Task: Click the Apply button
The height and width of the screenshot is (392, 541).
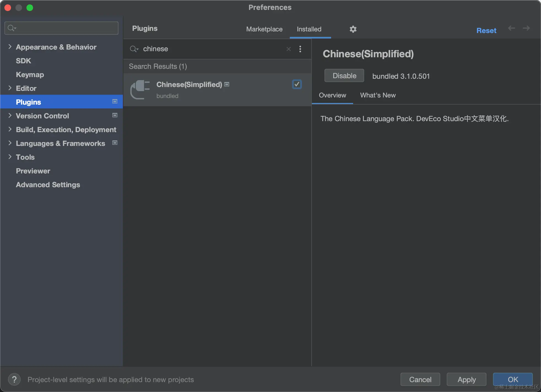Action: (466, 379)
